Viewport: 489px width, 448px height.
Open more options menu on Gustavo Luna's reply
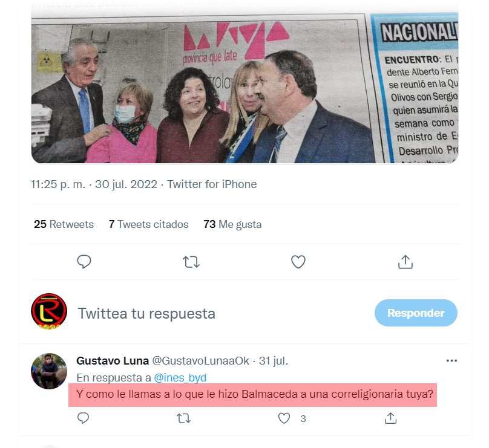tap(451, 361)
